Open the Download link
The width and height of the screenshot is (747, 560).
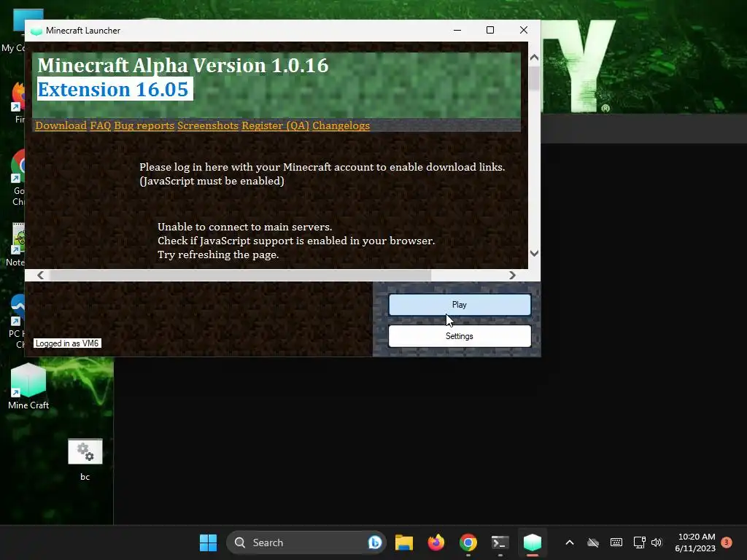tap(61, 125)
